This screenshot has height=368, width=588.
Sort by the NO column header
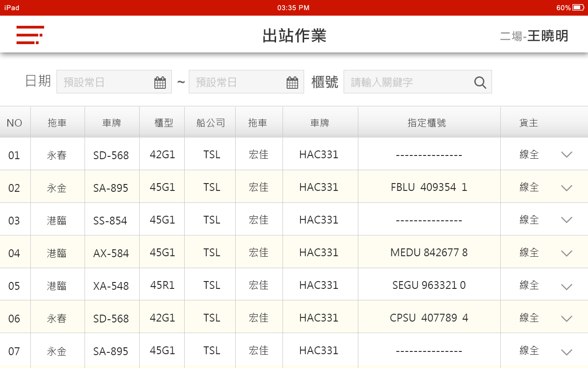pyautogui.click(x=14, y=123)
